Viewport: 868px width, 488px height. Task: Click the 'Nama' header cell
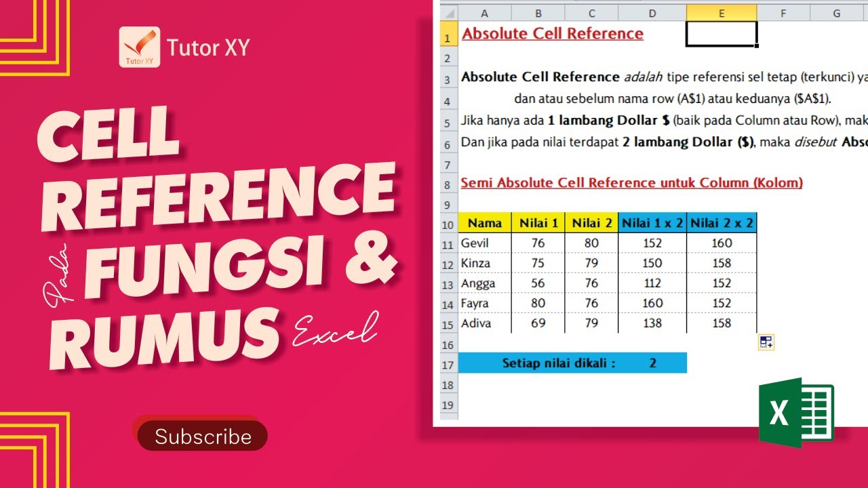[485, 223]
